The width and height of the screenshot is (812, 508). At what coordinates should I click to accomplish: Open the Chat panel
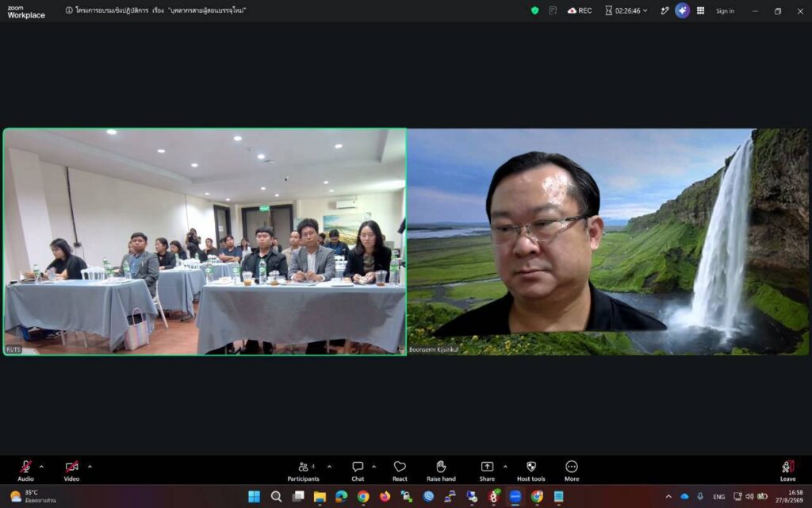pyautogui.click(x=358, y=471)
